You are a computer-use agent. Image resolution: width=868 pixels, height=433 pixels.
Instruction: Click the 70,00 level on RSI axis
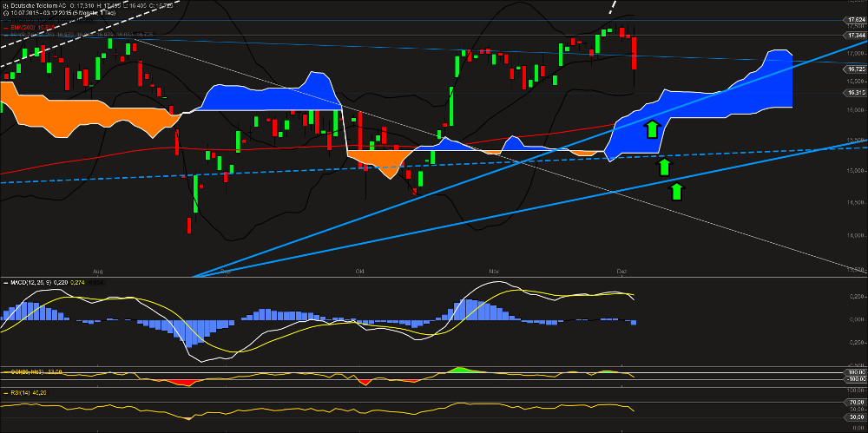tap(857, 403)
